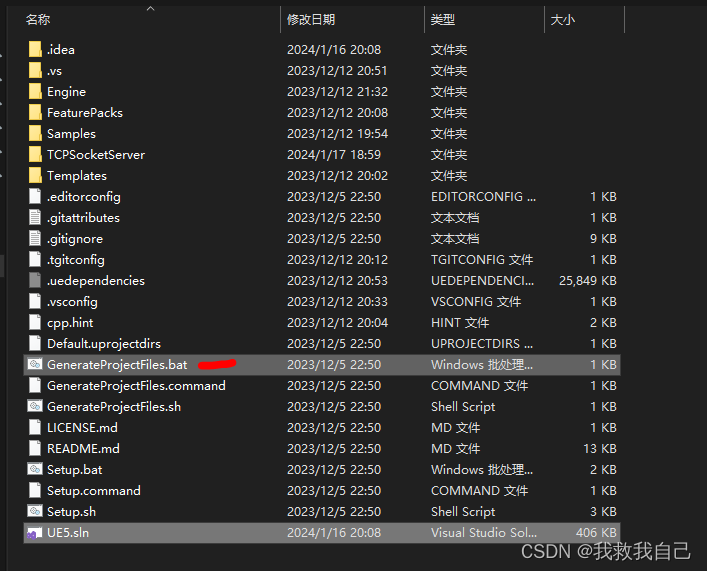Select the file name .uedependencies
Viewport: 707px width, 571px height.
(x=96, y=281)
